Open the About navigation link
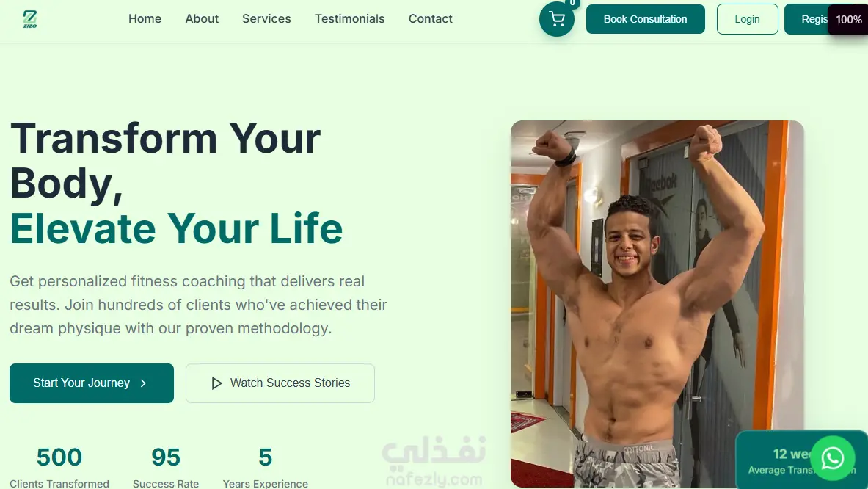868x489 pixels. pos(202,19)
